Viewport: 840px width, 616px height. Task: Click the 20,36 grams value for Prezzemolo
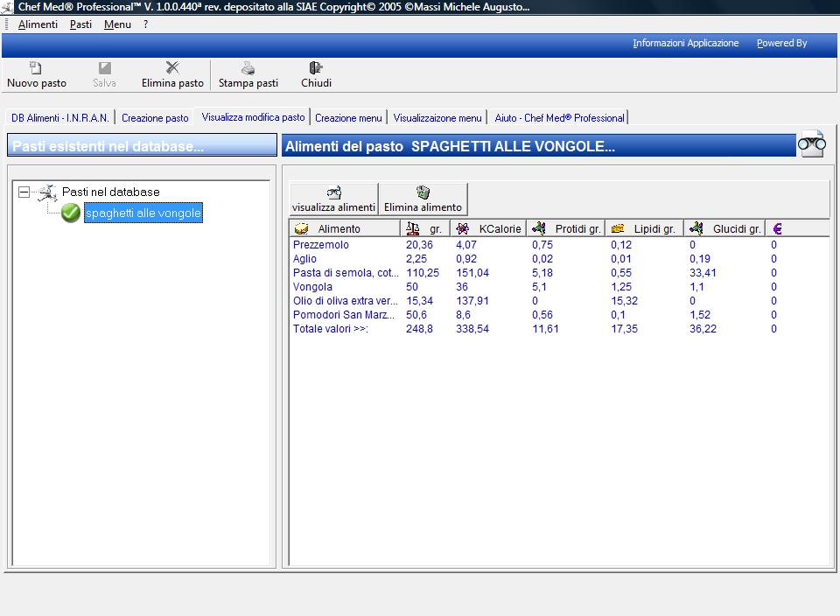[x=419, y=245]
